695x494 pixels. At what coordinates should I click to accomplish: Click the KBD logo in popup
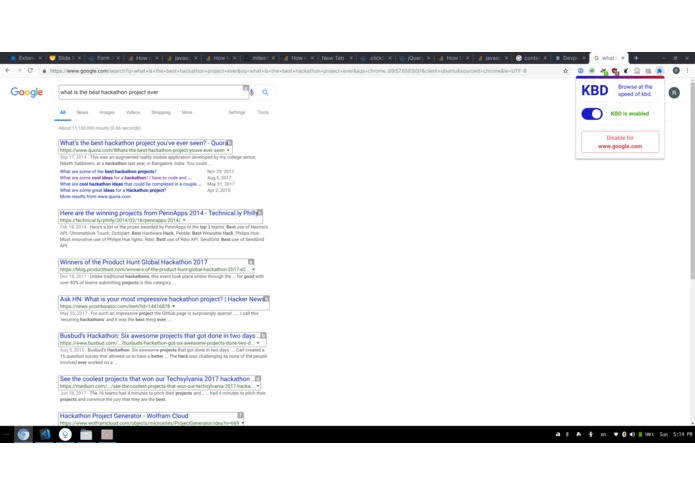[594, 90]
